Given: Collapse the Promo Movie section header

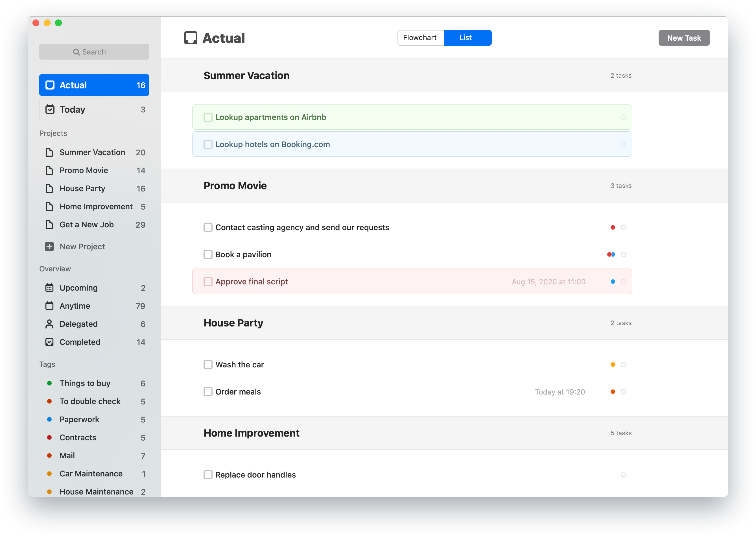Looking at the screenshot, I should click(x=235, y=186).
